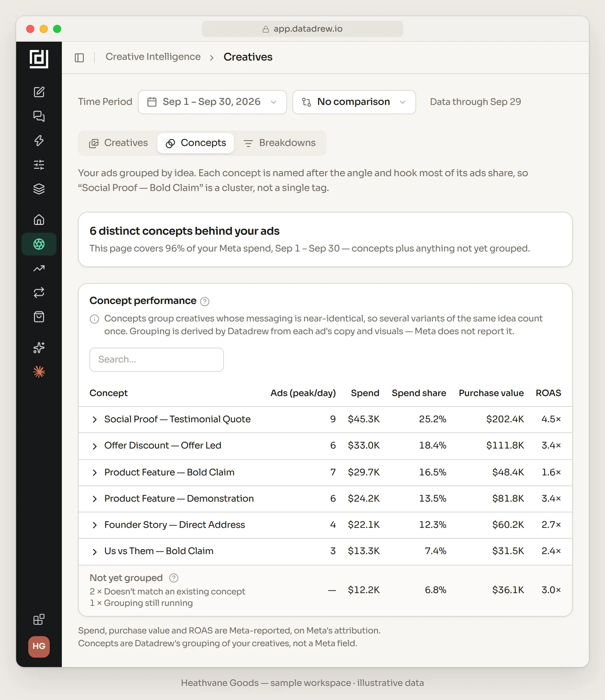The width and height of the screenshot is (605, 700).
Task: Click the Datadrew logo in sidebar
Action: pos(39,59)
